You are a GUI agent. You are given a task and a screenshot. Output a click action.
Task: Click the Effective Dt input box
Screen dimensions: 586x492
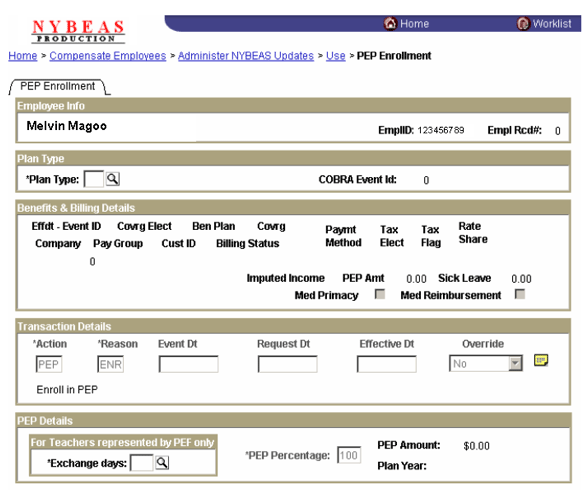point(387,364)
